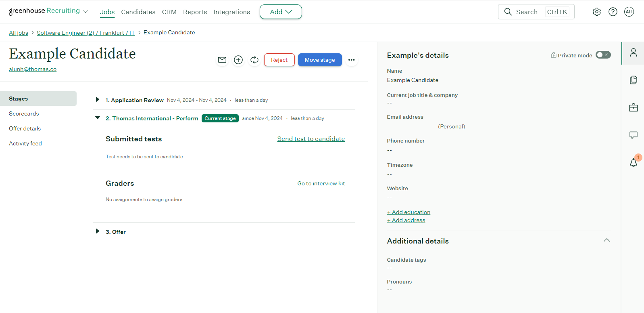Viewport: 644px width, 313px height.
Task: Open the notes speech bubble sidebar icon
Action: (x=634, y=135)
